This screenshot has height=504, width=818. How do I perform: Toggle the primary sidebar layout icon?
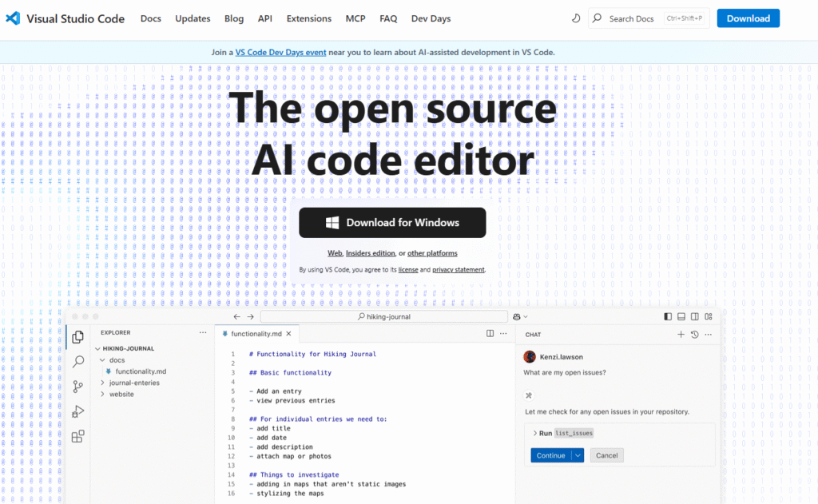[x=668, y=316]
